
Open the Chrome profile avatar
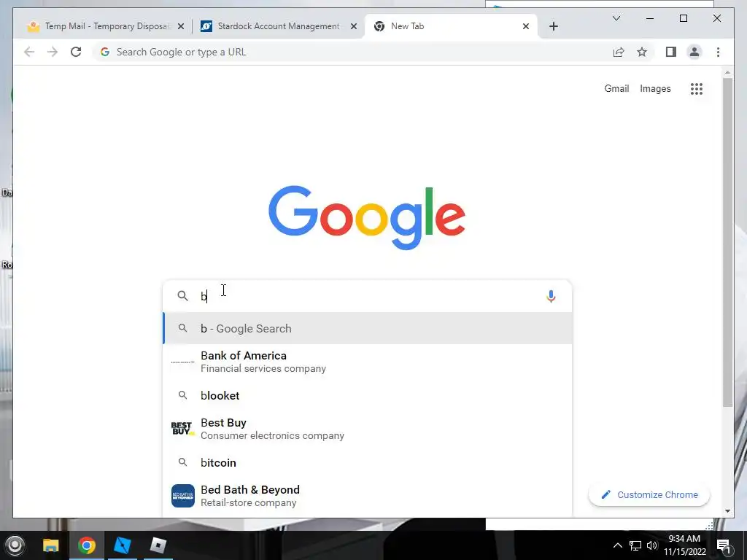(x=694, y=52)
